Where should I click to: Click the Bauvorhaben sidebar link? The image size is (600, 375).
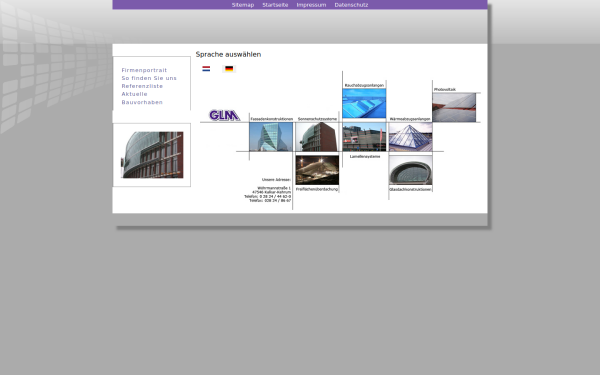pyautogui.click(x=142, y=102)
